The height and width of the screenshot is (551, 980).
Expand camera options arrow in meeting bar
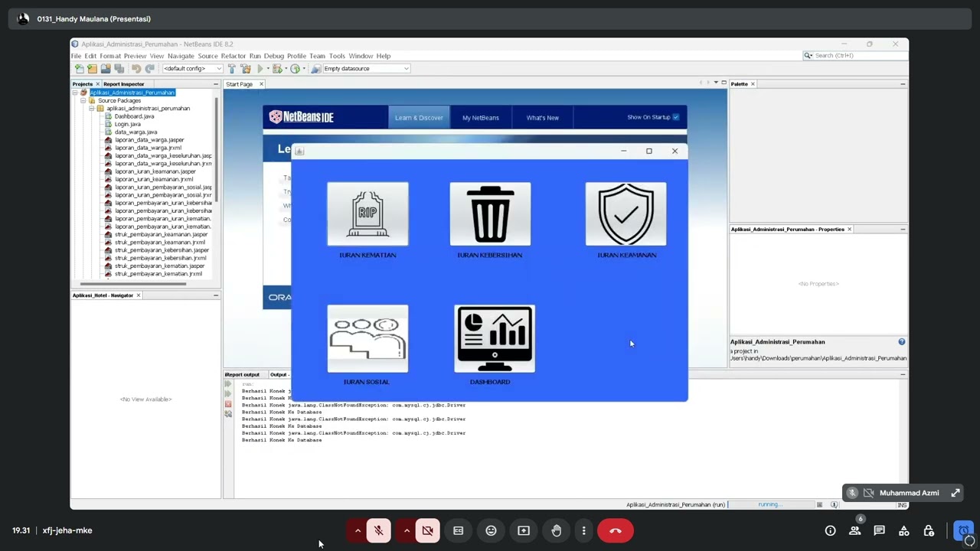pyautogui.click(x=407, y=530)
